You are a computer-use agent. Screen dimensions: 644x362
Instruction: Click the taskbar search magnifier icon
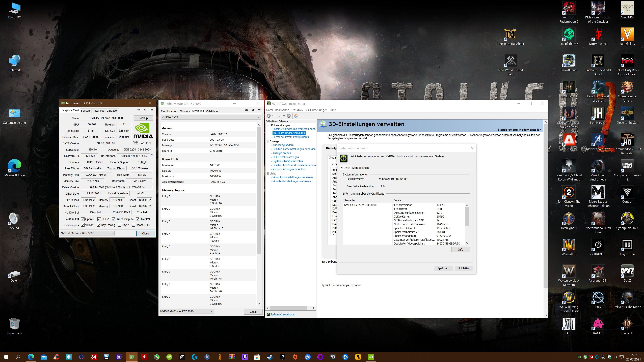(x=18, y=357)
